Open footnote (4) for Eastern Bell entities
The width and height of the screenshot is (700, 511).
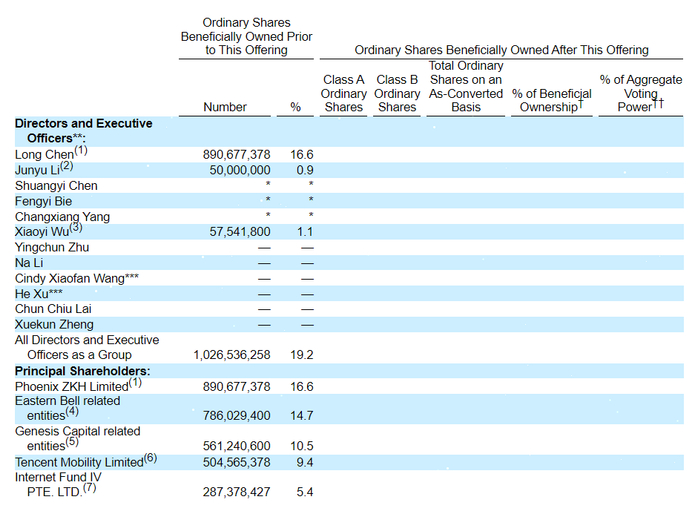[72, 411]
